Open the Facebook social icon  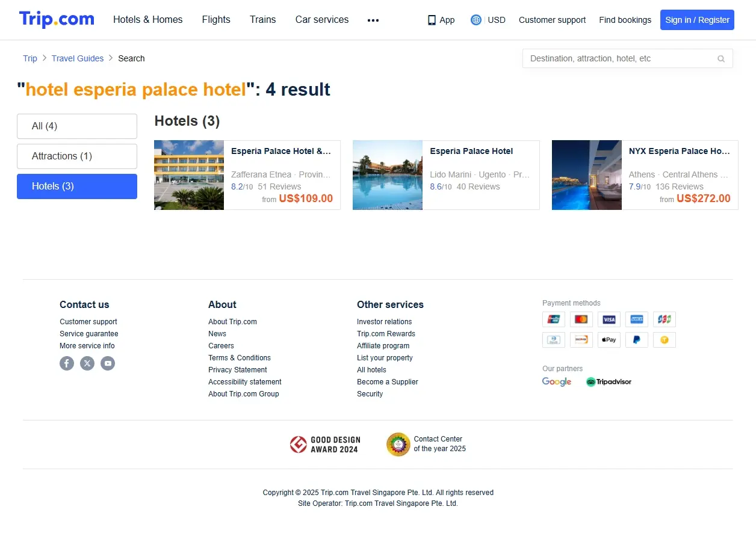(x=67, y=363)
